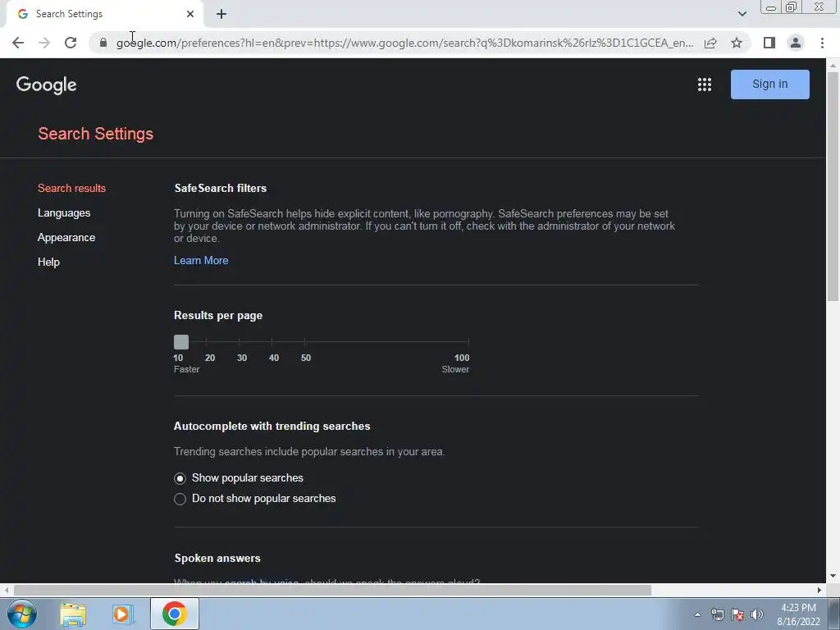This screenshot has width=840, height=630.
Task: Click the address bar URL
Action: (x=404, y=43)
